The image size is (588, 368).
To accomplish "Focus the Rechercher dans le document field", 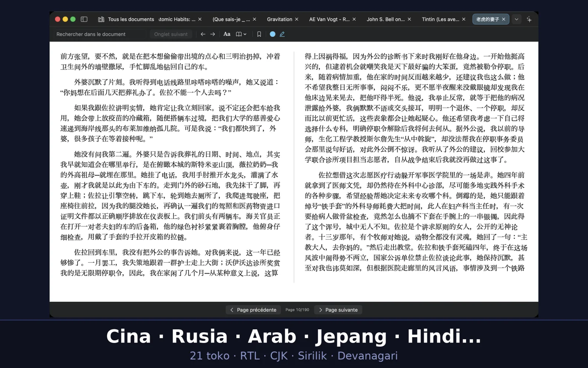I will pyautogui.click(x=100, y=34).
